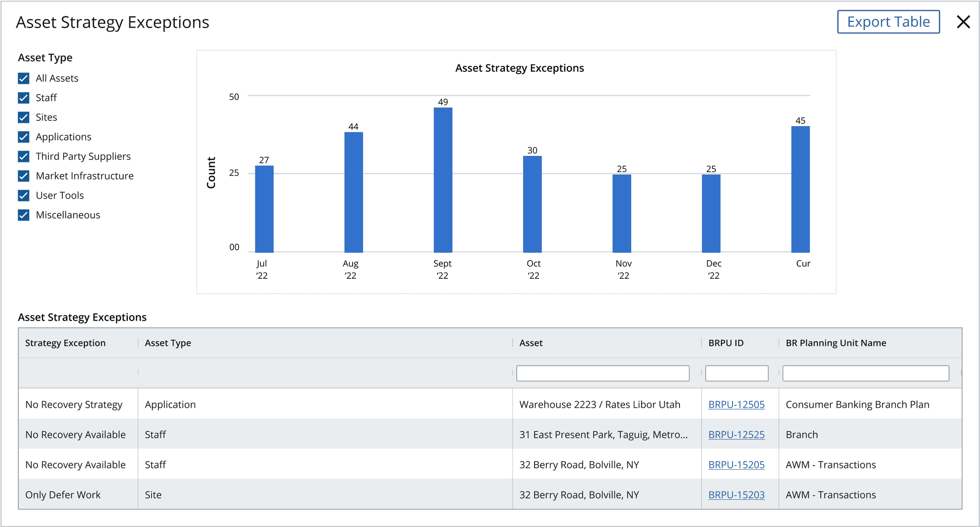Screen dimensions: 980x527
Task: Uncheck the User Tools checkbox
Action: [23, 196]
